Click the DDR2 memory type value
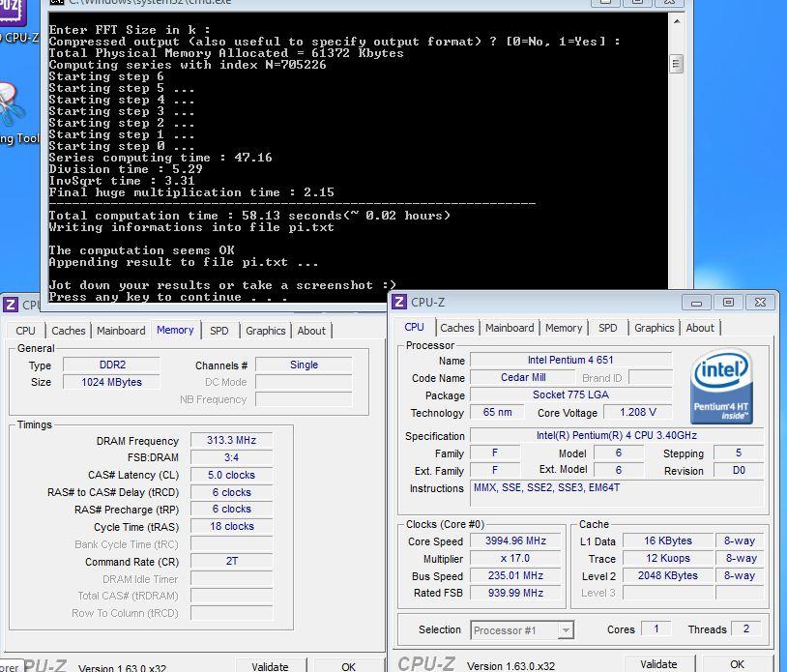The width and height of the screenshot is (787, 672). pyautogui.click(x=111, y=365)
